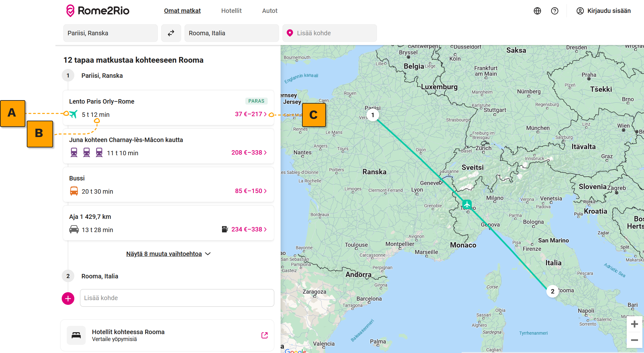Open the language globe icon

[537, 11]
